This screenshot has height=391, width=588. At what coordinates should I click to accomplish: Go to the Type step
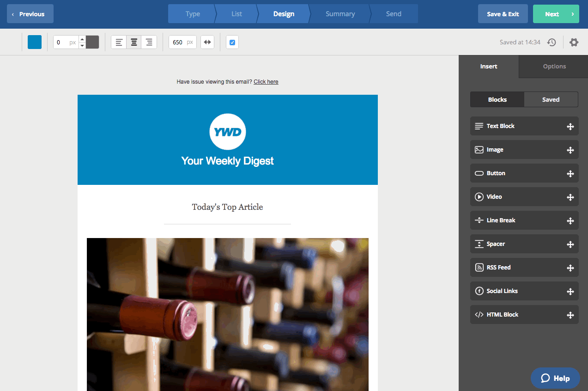pyautogui.click(x=192, y=14)
